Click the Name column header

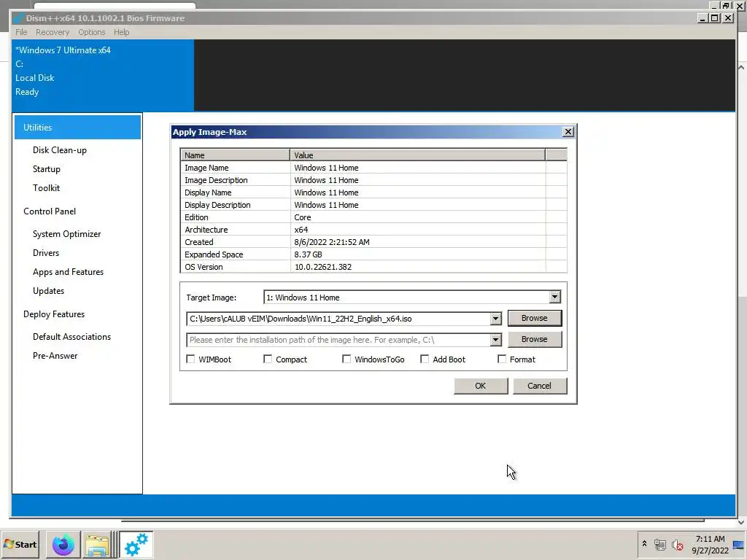tap(236, 155)
